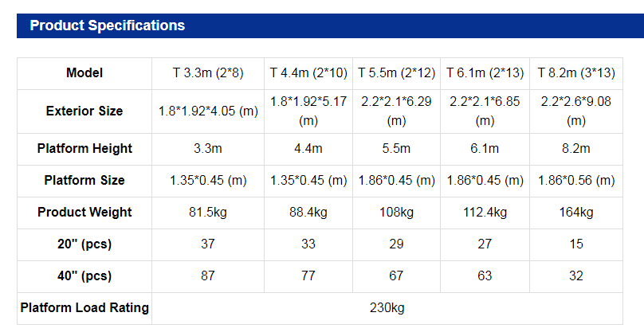This screenshot has width=644, height=336.
Task: Click the Platform Load Rating row label
Action: [x=84, y=308]
